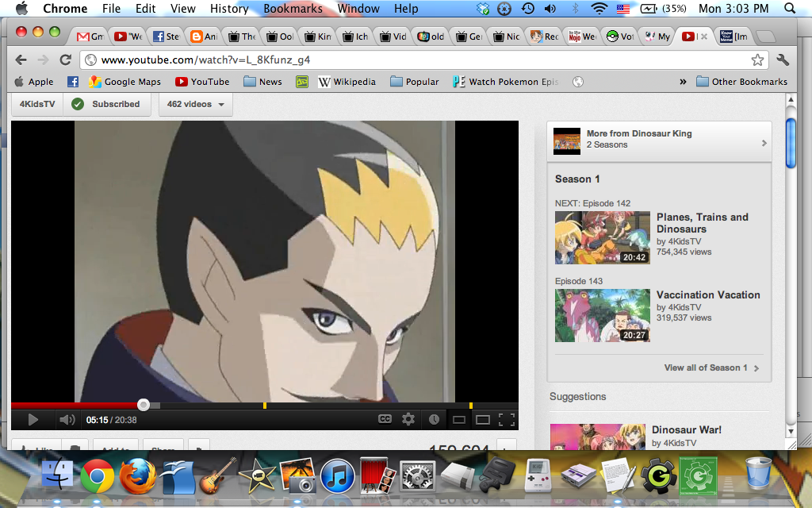This screenshot has width=812, height=508.
Task: Show hidden bookmarks with double chevron
Action: 683,82
